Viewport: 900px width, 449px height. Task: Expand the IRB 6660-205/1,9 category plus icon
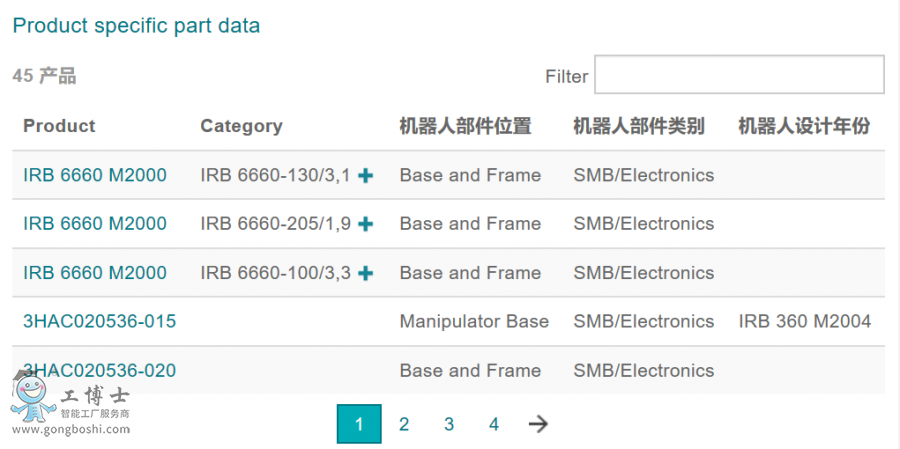(x=365, y=224)
